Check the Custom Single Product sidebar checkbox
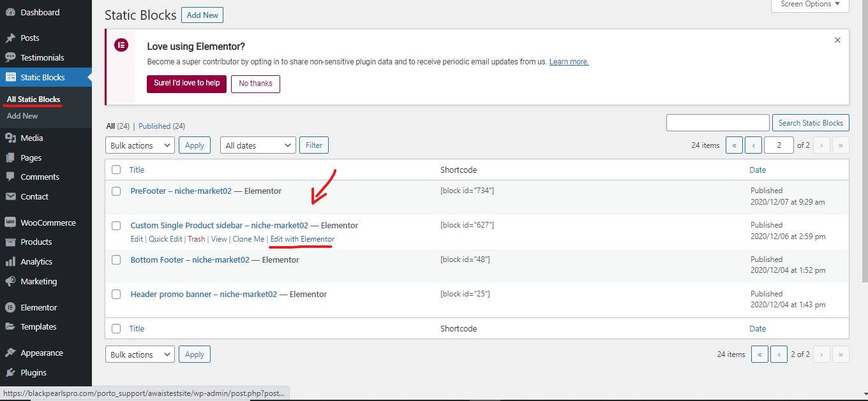Image resolution: width=868 pixels, height=401 pixels. (116, 226)
